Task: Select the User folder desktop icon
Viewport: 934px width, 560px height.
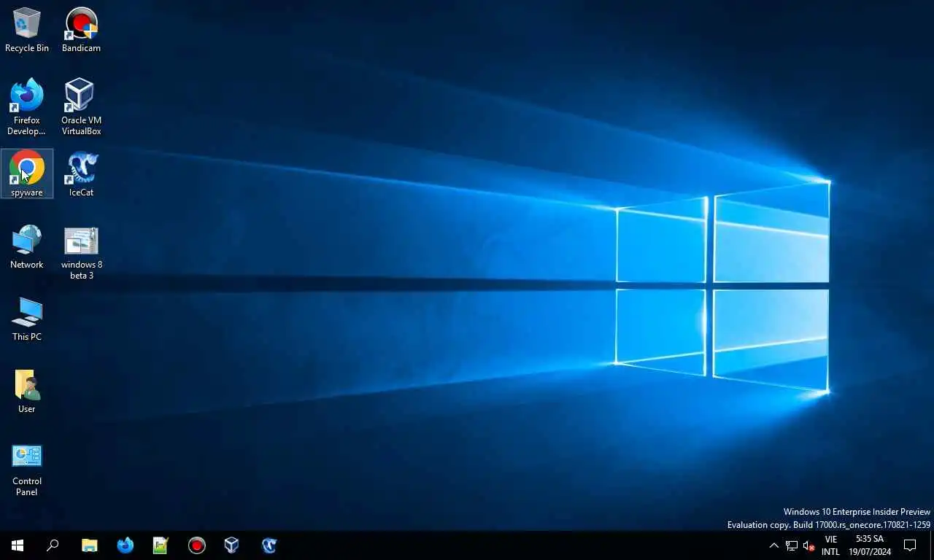Action: [x=27, y=392]
